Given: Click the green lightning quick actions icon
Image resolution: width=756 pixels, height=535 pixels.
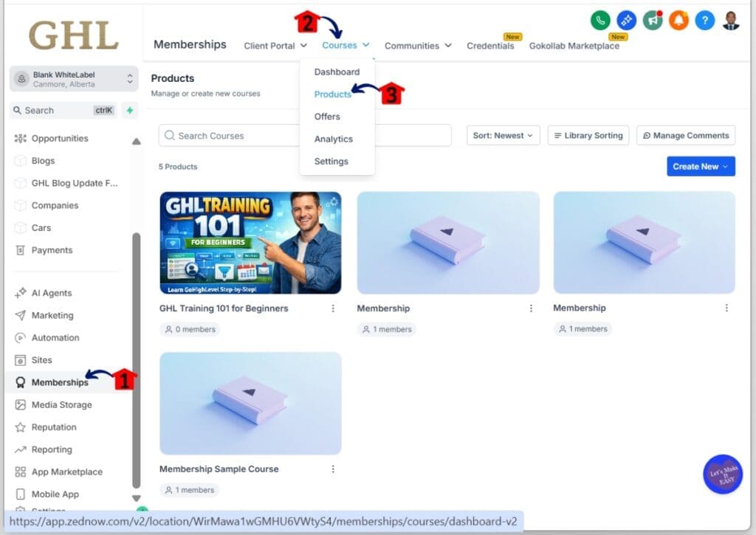Looking at the screenshot, I should point(130,111).
